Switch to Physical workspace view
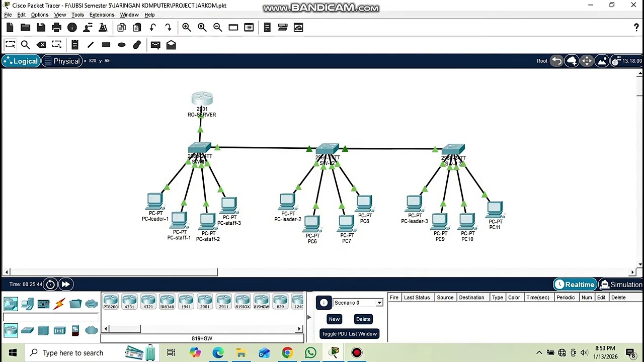Viewport: 644px width, 362px height. pyautogui.click(x=62, y=61)
